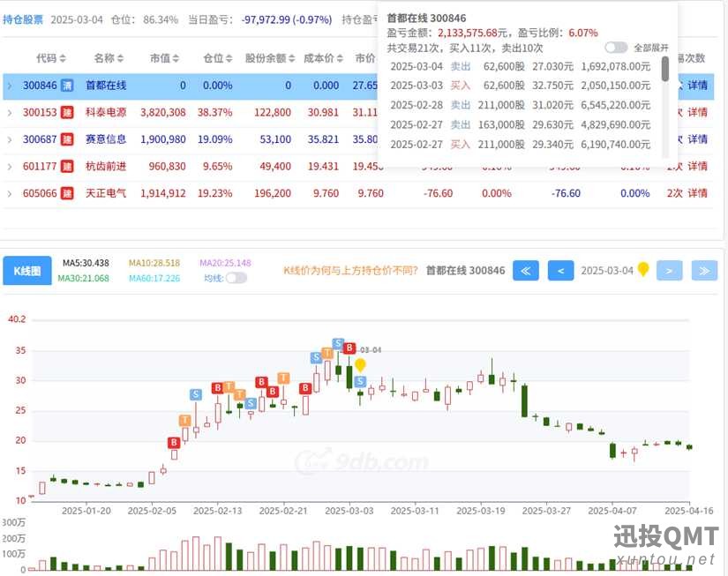Click the 2025-02-27 卖出 163,000股 trade record
The image size is (728, 576).
521,125
